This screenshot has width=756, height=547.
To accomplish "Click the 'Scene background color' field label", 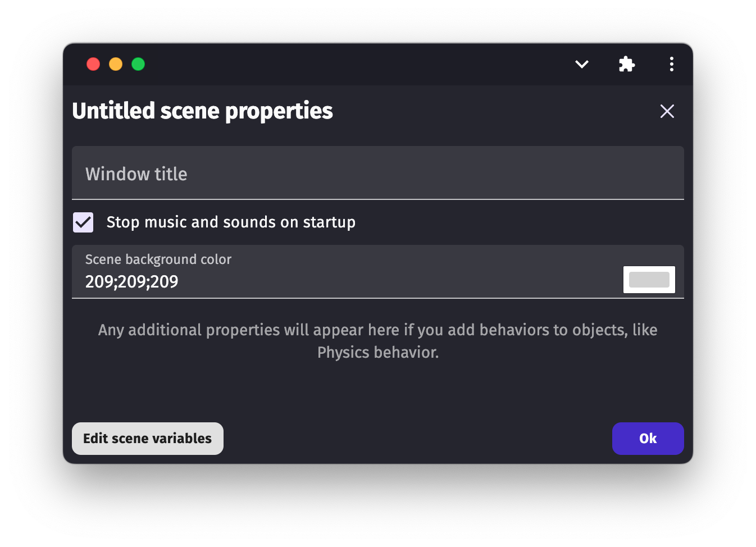I will (x=158, y=259).
